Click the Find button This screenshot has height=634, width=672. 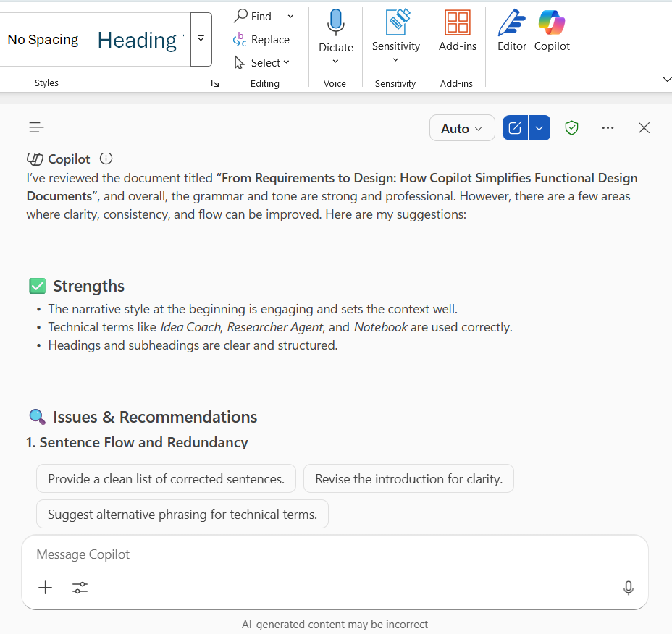point(253,16)
